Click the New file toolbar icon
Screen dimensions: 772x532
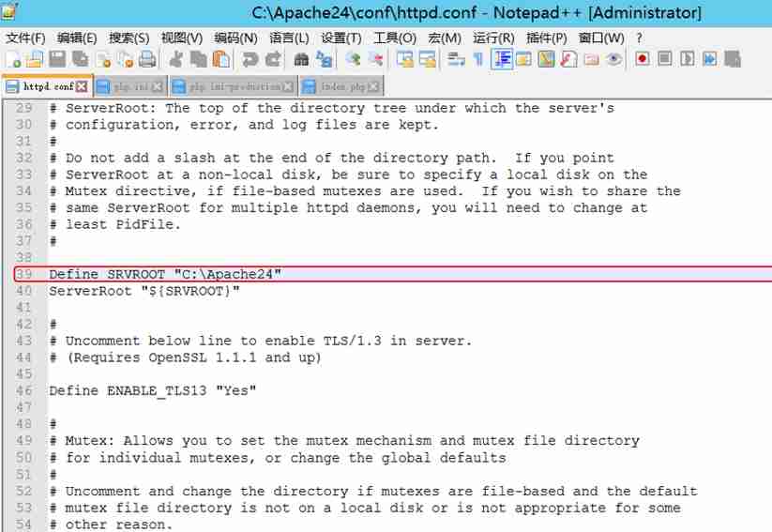pos(13,60)
